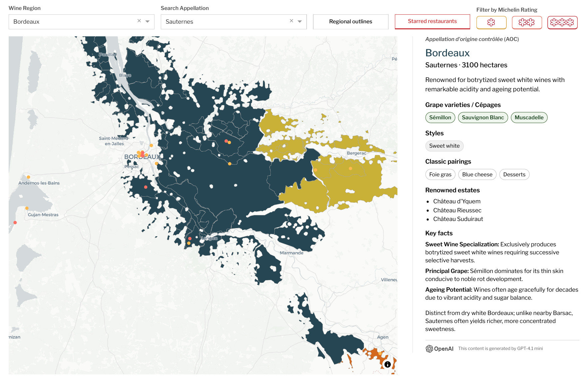Clear the Bordeaux wine region selection

139,21
